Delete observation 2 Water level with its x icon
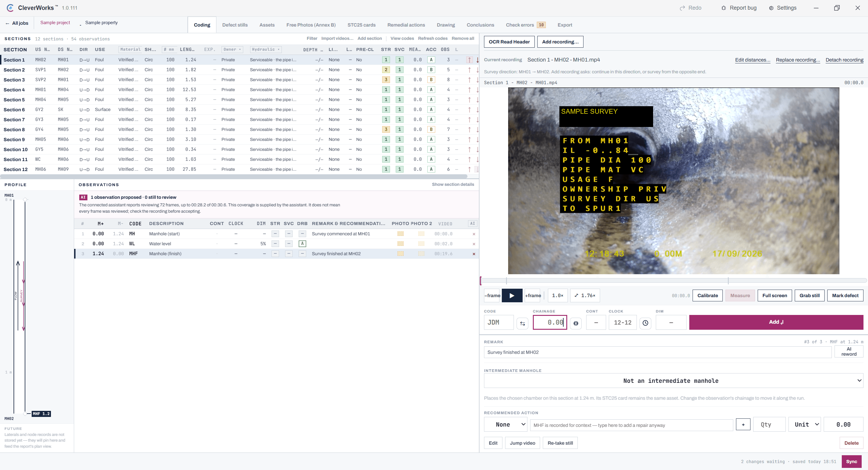 coord(474,244)
